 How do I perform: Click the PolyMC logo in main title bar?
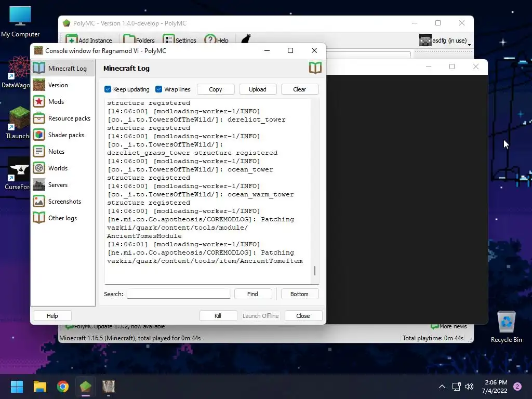pos(66,23)
